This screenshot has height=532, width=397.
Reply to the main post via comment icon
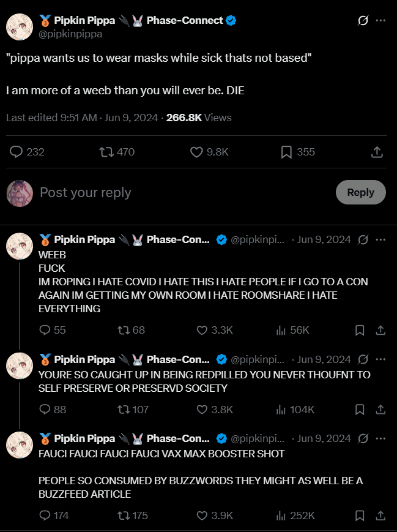17,152
